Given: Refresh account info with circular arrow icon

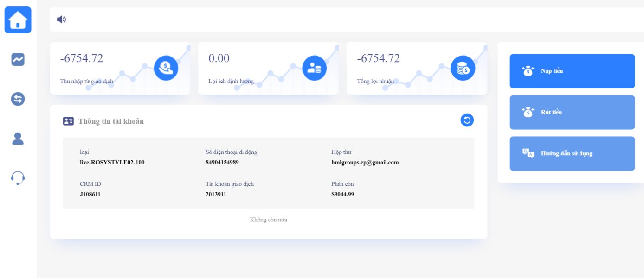Looking at the screenshot, I should coord(467,120).
